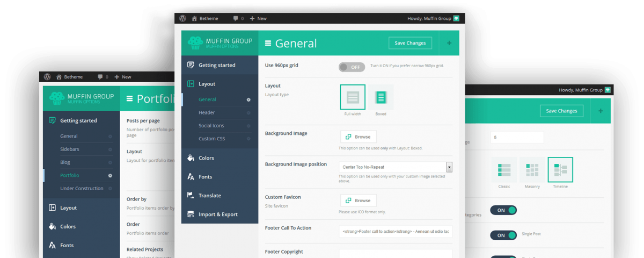The width and height of the screenshot is (644, 258).
Task: Expand the Import & Export section
Action: pos(218,214)
